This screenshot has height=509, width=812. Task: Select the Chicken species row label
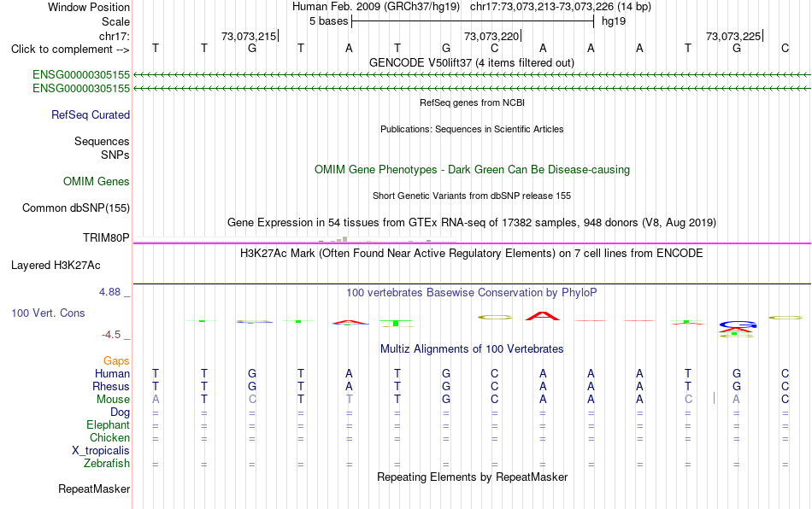click(x=109, y=437)
